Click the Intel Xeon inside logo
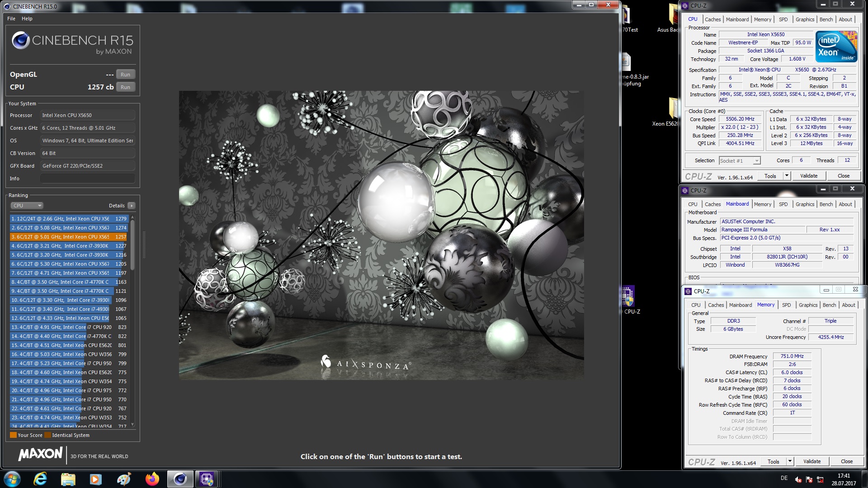This screenshot has height=488, width=868. (x=836, y=47)
